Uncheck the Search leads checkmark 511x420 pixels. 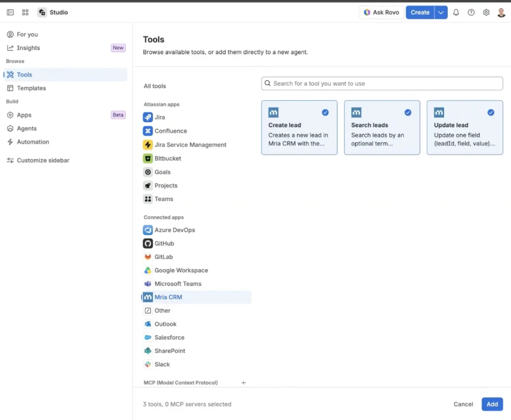point(408,112)
